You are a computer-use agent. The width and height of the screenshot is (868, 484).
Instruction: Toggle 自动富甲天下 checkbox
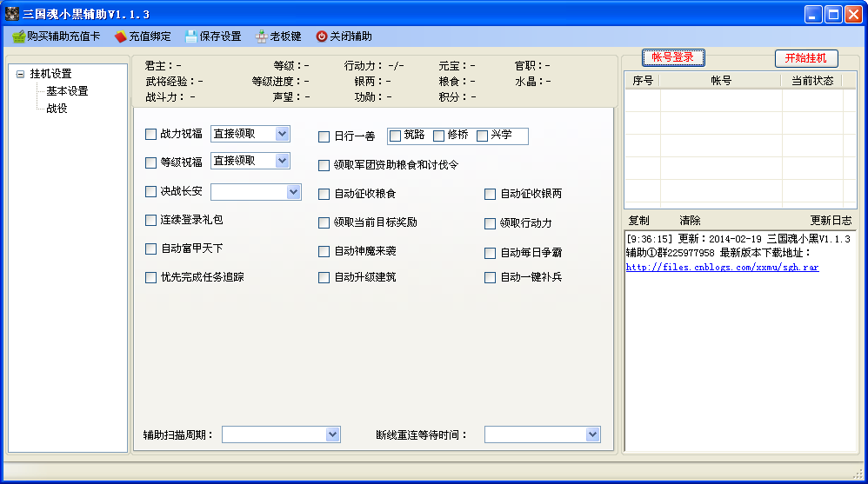pyautogui.click(x=150, y=249)
